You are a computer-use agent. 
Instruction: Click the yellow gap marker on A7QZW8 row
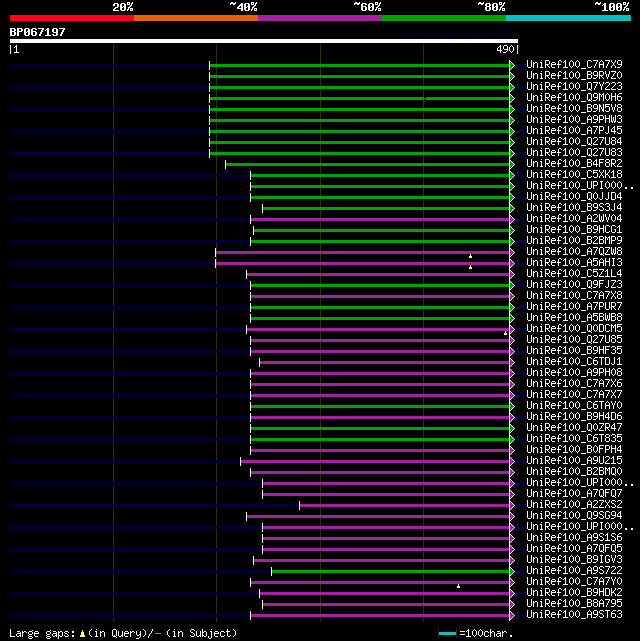tap(470, 256)
